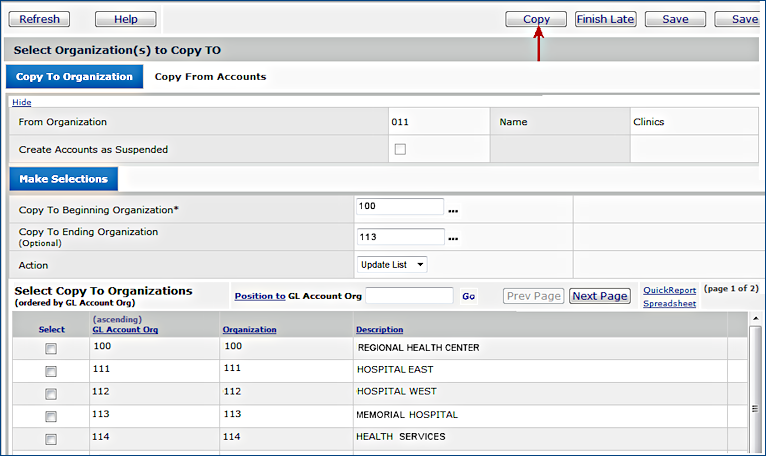Expand the Action Update List dropdown
The width and height of the screenshot is (766, 456).
click(392, 264)
